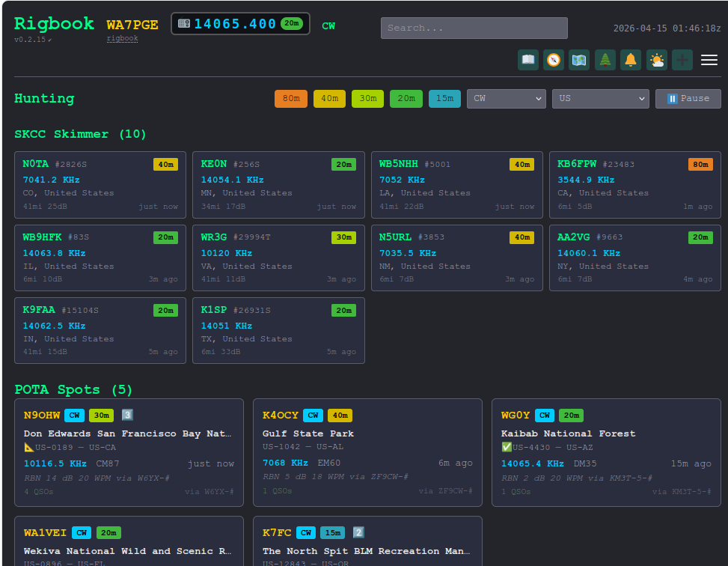Toggle the 15m band filter

(444, 98)
